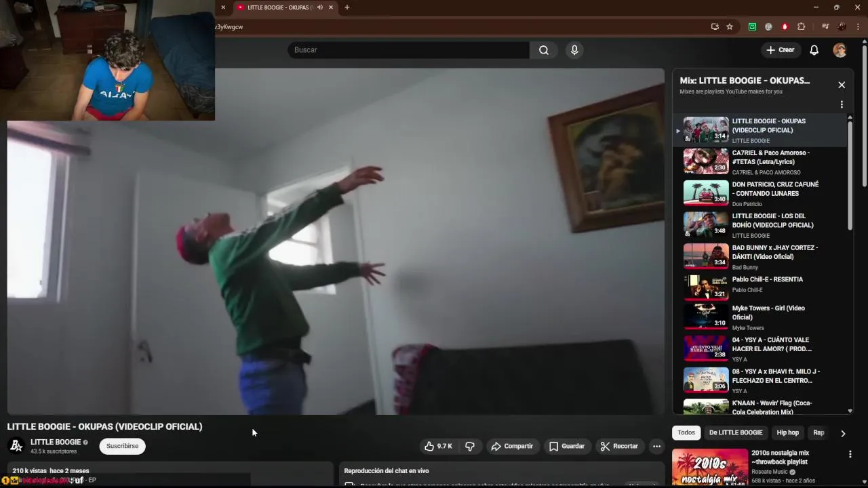Focus the Buscar search field
868x488 pixels.
tap(408, 49)
